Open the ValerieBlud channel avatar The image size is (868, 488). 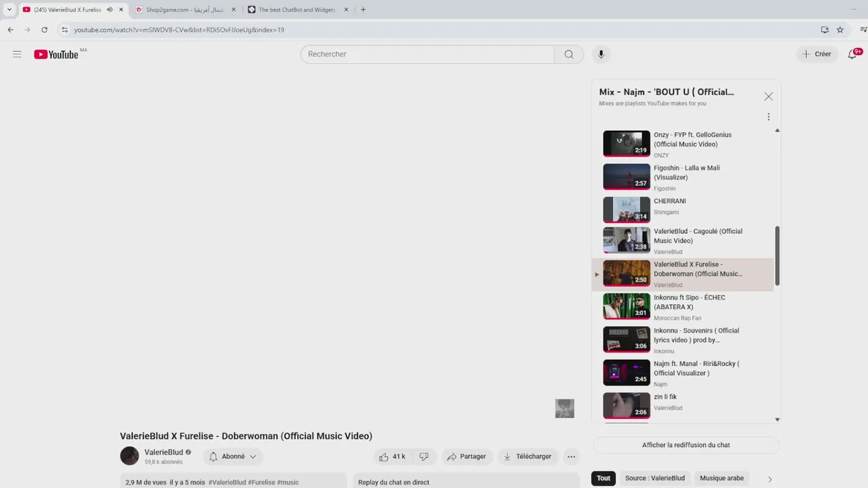click(130, 456)
